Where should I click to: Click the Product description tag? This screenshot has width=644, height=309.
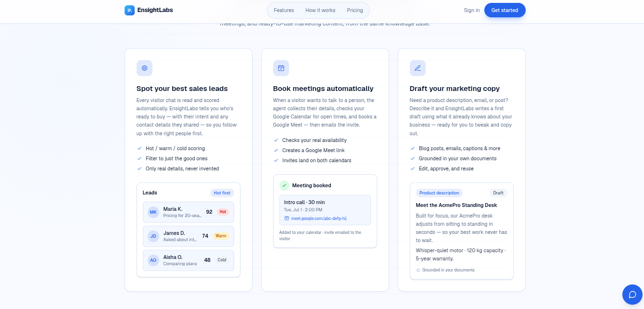coord(439,193)
